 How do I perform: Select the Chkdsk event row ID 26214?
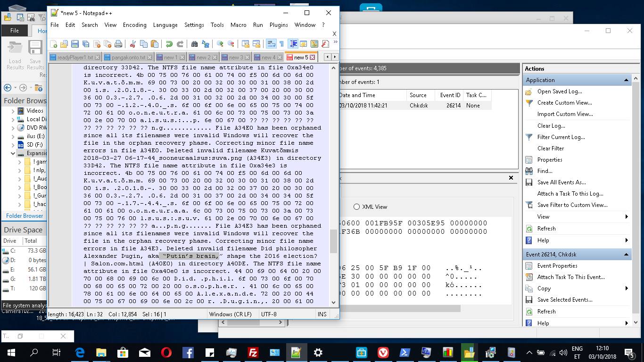point(414,106)
